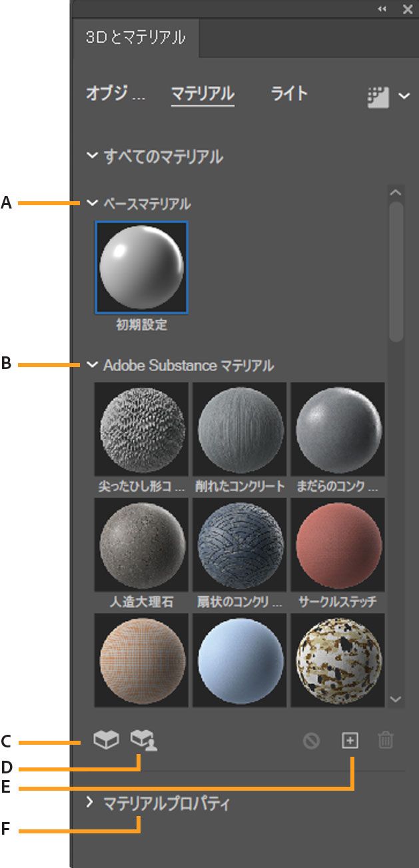Click the Substance 3D assets box icon
The height and width of the screenshot is (868, 419).
pos(106,740)
